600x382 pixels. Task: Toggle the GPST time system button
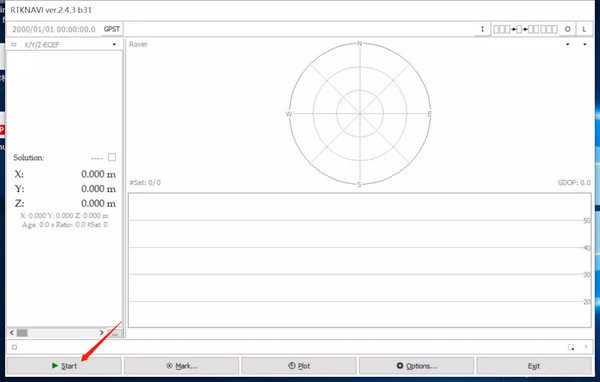[x=112, y=29]
